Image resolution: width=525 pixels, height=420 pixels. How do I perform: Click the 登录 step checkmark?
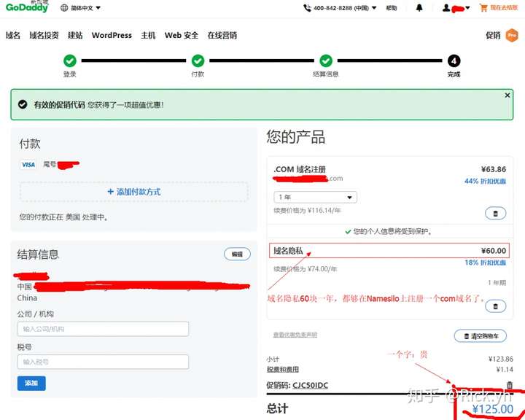coord(70,61)
